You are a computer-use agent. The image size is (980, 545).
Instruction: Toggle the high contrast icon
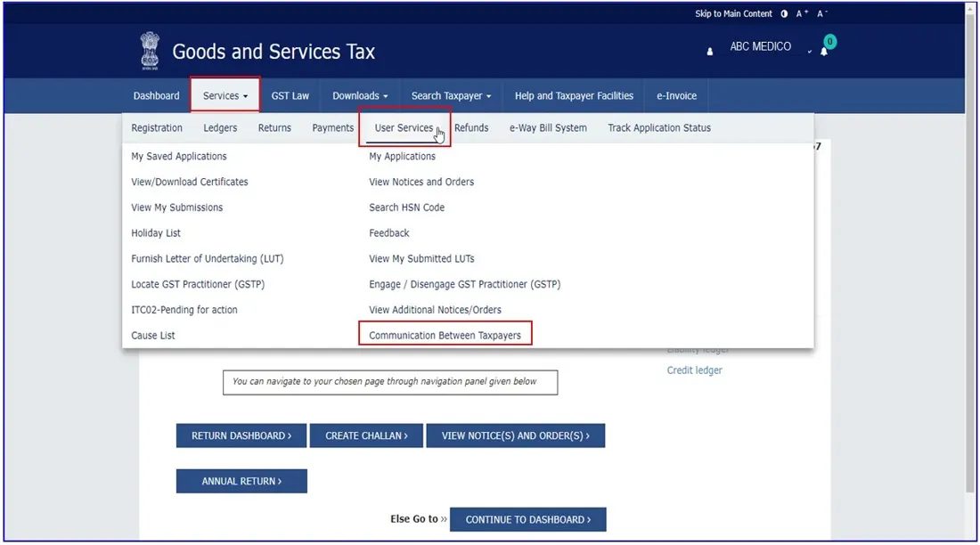(784, 13)
